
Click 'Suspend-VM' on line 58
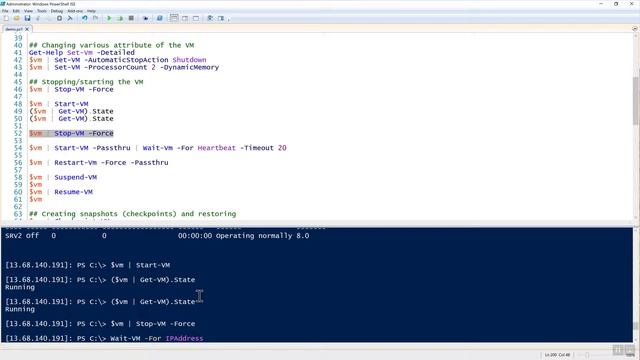pos(76,177)
